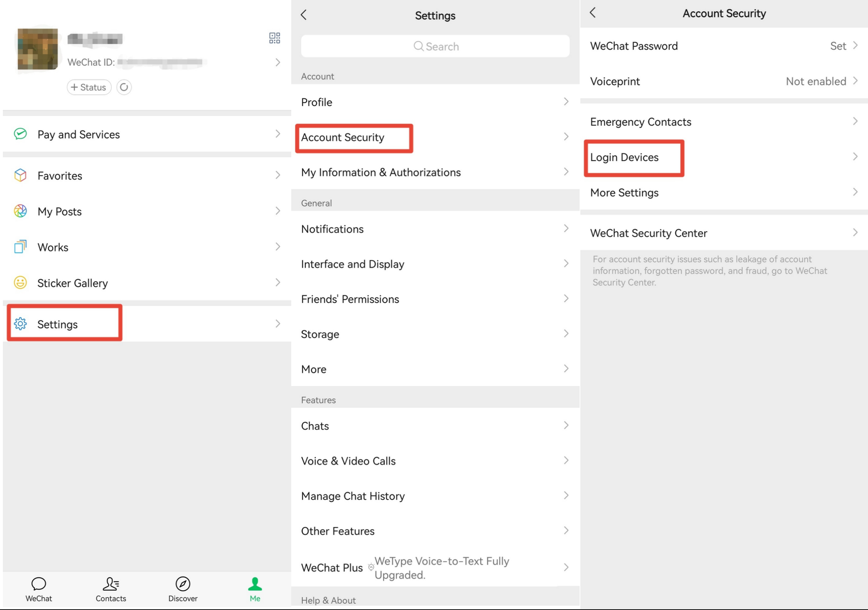Tap the Favorites cube icon

20,175
